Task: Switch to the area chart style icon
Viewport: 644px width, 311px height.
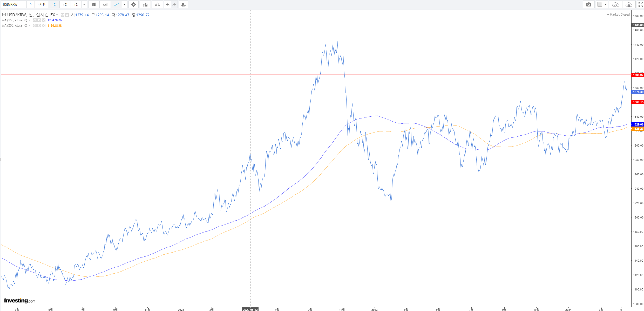Action: [105, 4]
